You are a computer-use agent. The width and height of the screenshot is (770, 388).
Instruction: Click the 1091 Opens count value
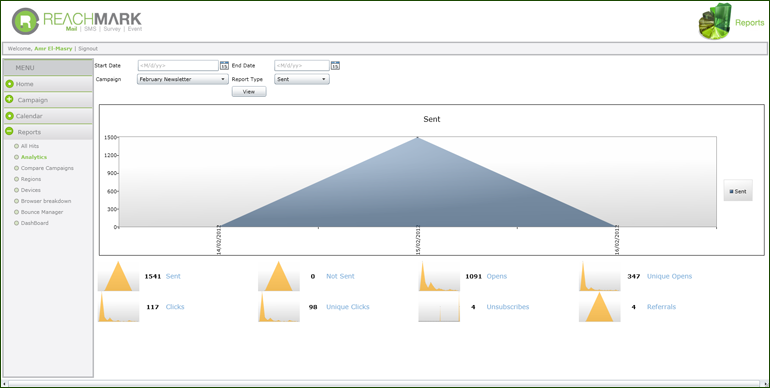point(473,276)
